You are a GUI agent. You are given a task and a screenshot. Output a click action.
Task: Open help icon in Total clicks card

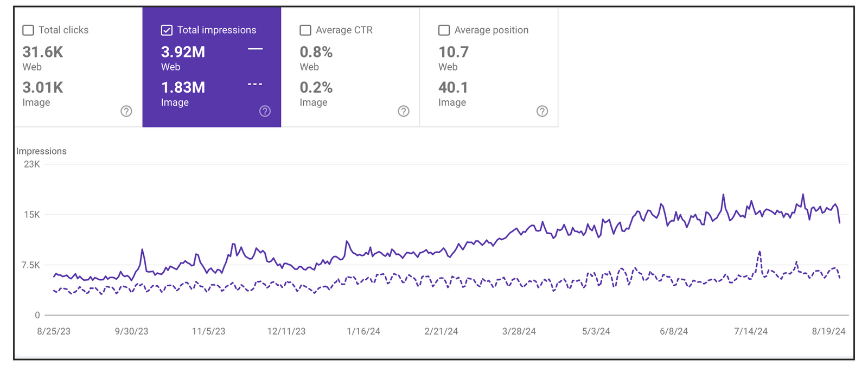(x=126, y=111)
